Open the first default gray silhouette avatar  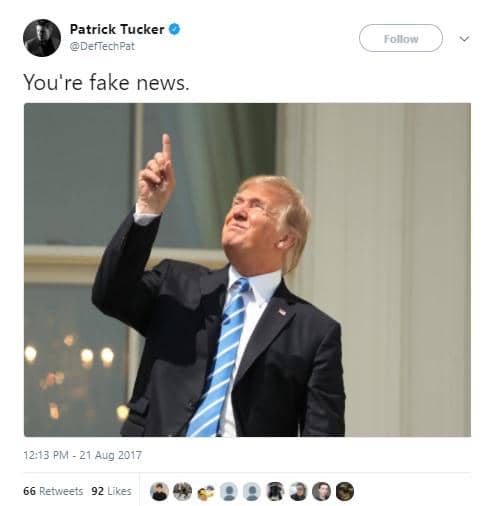click(x=229, y=492)
